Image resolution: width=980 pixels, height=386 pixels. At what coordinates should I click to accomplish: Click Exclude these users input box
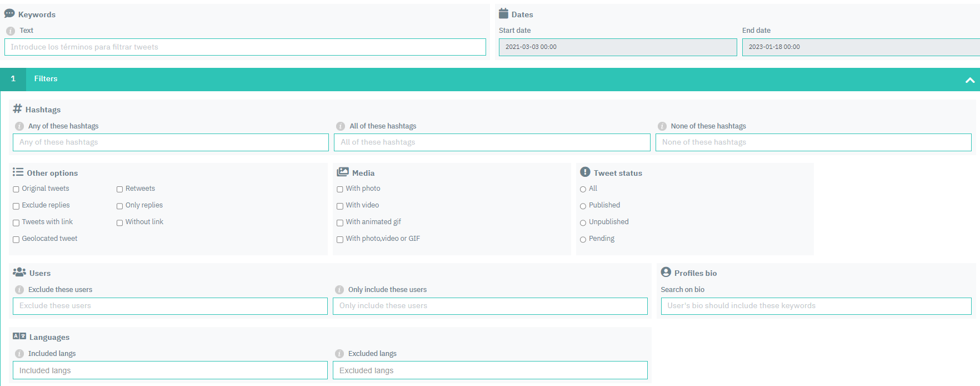[x=170, y=306]
